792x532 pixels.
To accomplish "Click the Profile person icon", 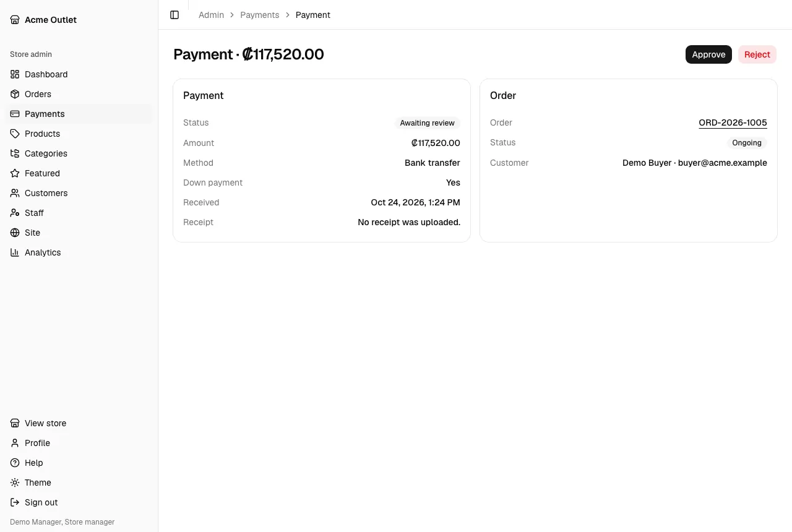I will (15, 443).
